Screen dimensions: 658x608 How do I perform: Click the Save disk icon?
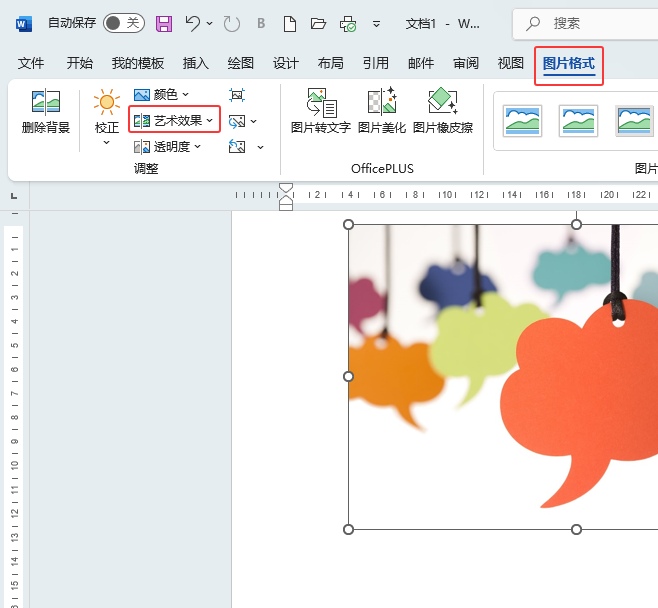(x=164, y=23)
